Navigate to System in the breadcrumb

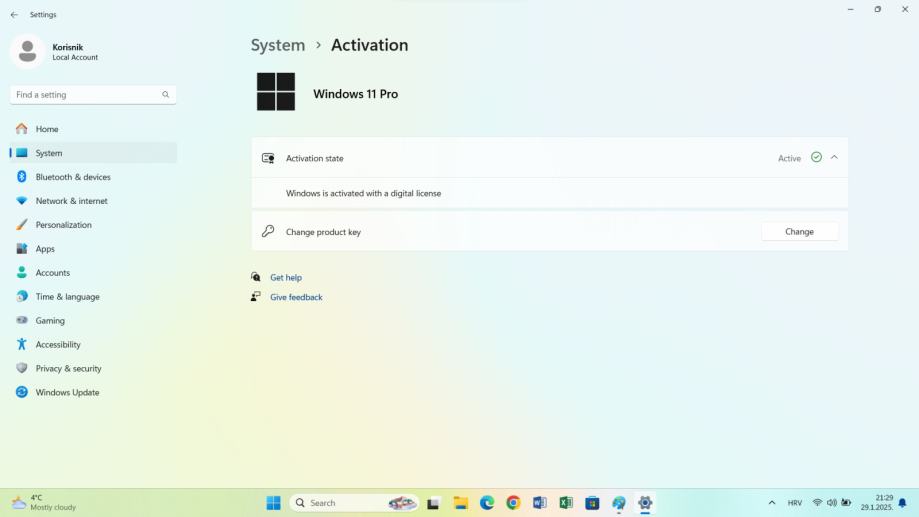pyautogui.click(x=278, y=45)
